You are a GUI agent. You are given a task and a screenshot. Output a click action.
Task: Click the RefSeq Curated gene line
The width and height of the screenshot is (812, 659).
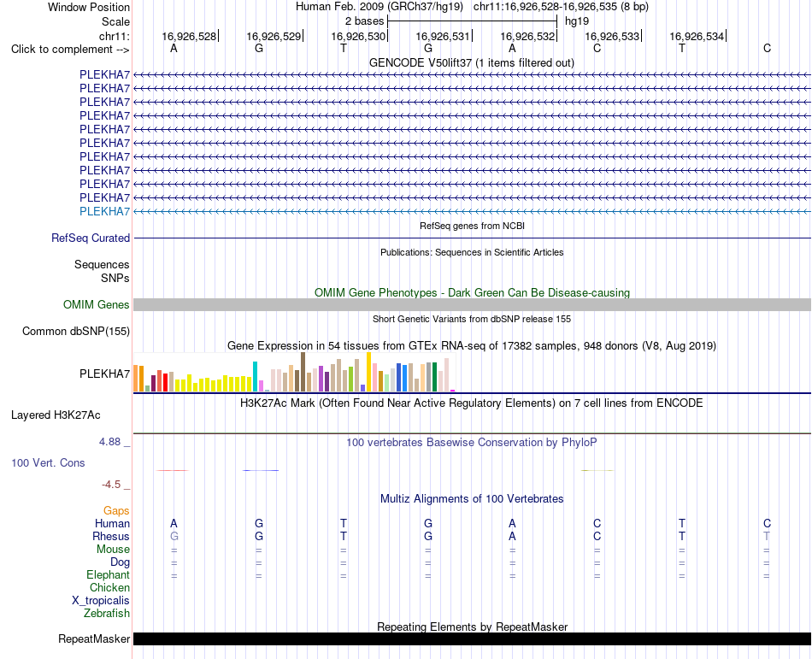[472, 238]
